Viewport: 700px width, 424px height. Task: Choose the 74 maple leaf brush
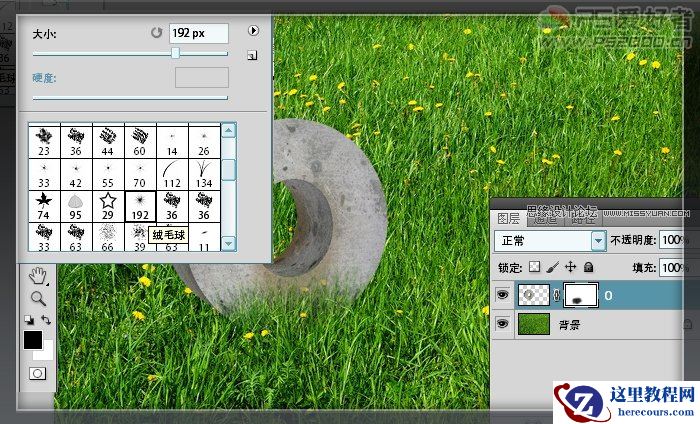tap(44, 206)
